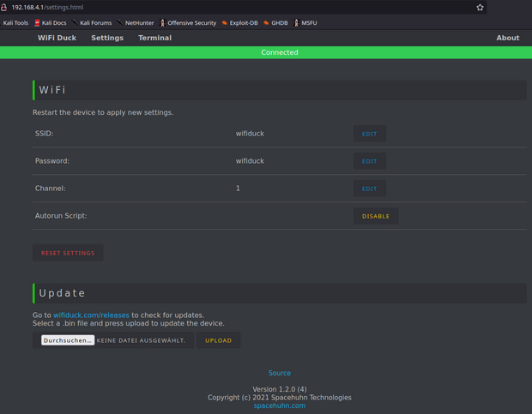Open the Kali Forums bookmark

click(92, 23)
